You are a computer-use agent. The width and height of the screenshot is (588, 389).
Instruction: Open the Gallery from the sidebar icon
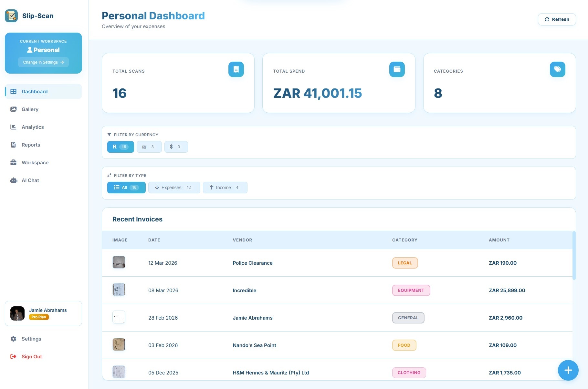13,109
